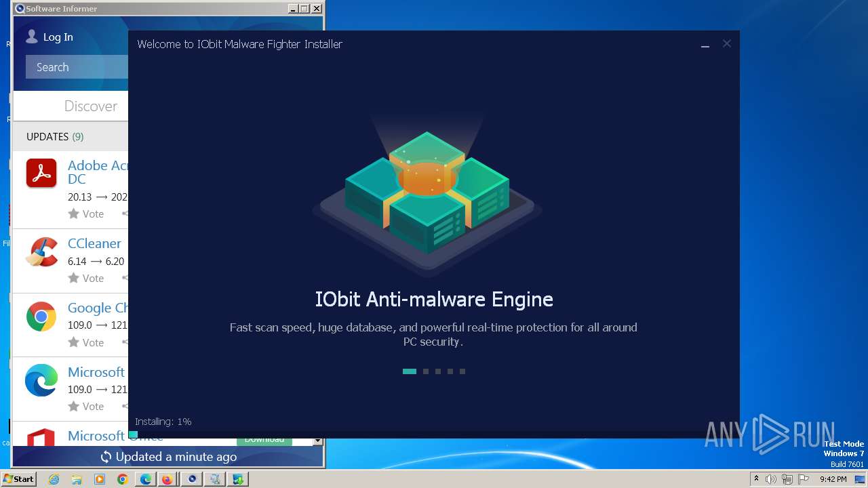This screenshot has height=488, width=868.
Task: Open the Discover tab in Software Informer
Action: [x=91, y=106]
